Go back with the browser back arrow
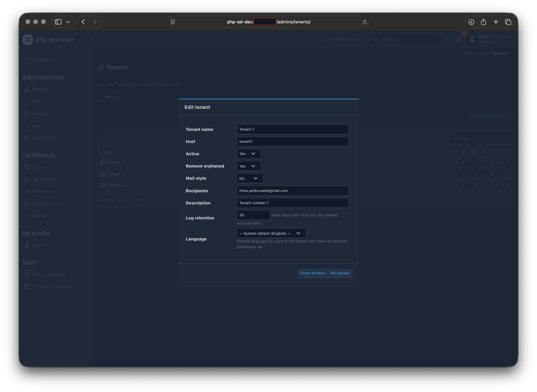Image resolution: width=537 pixels, height=392 pixels. pos(83,22)
